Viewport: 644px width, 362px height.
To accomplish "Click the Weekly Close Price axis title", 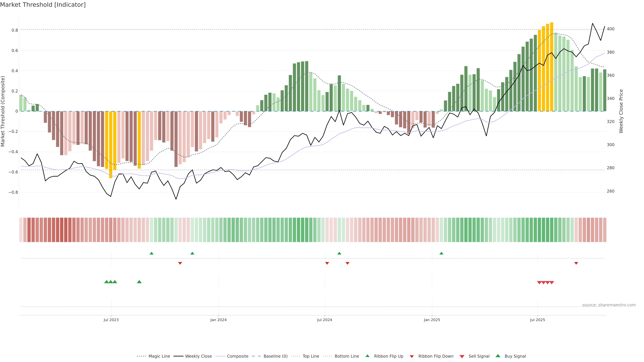I will 621,111.
